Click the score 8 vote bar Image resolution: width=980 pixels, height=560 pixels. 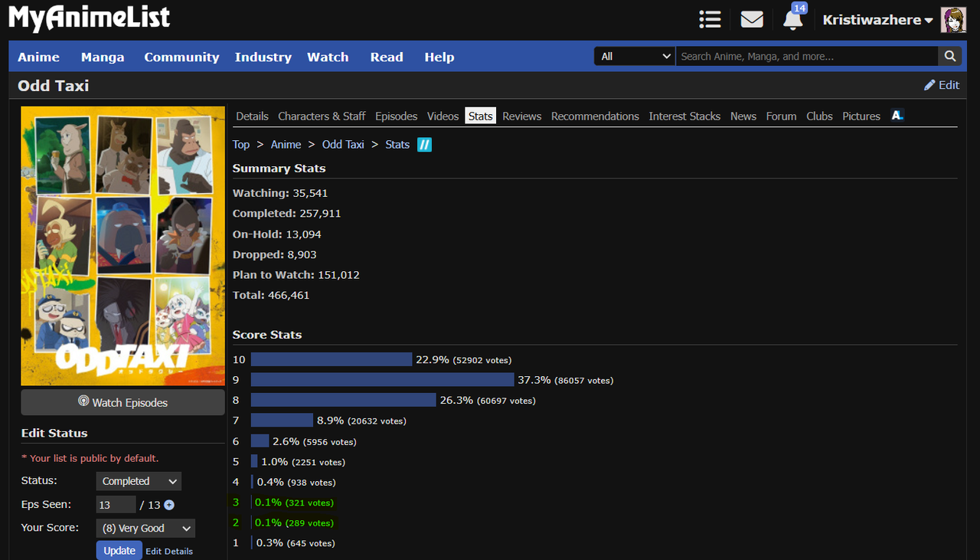coord(344,400)
